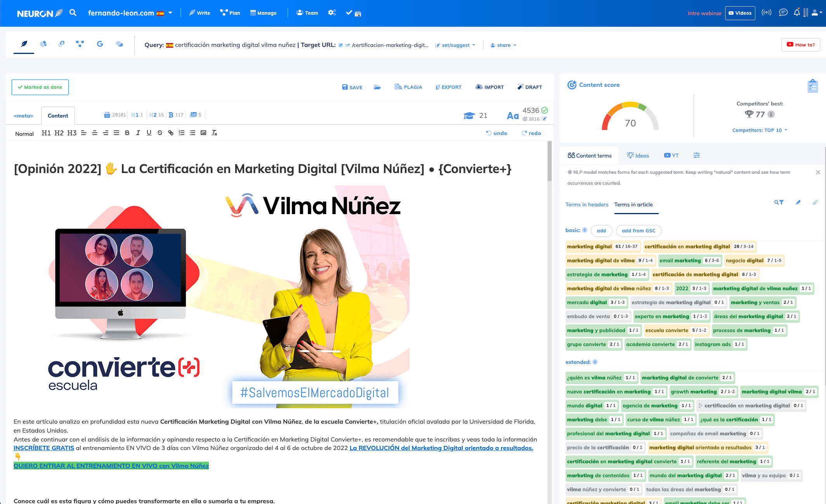Open the fernando-leon.com project dropdown
The image size is (826, 504).
[x=130, y=13]
